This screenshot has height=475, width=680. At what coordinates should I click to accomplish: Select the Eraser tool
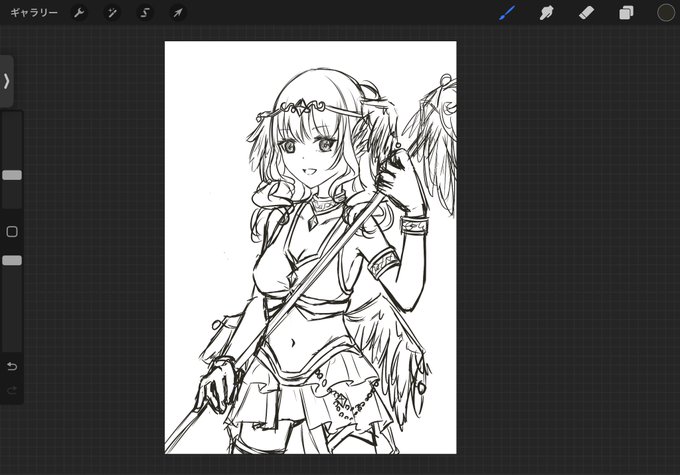(x=586, y=13)
